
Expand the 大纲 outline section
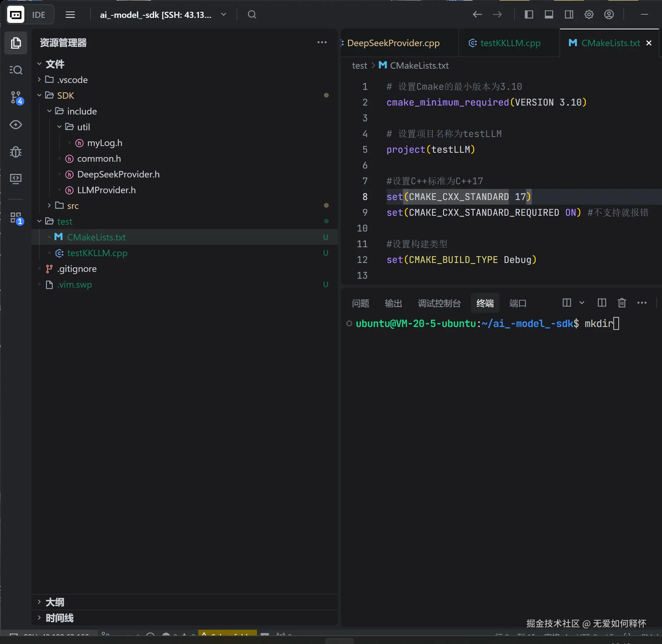pyautogui.click(x=55, y=602)
